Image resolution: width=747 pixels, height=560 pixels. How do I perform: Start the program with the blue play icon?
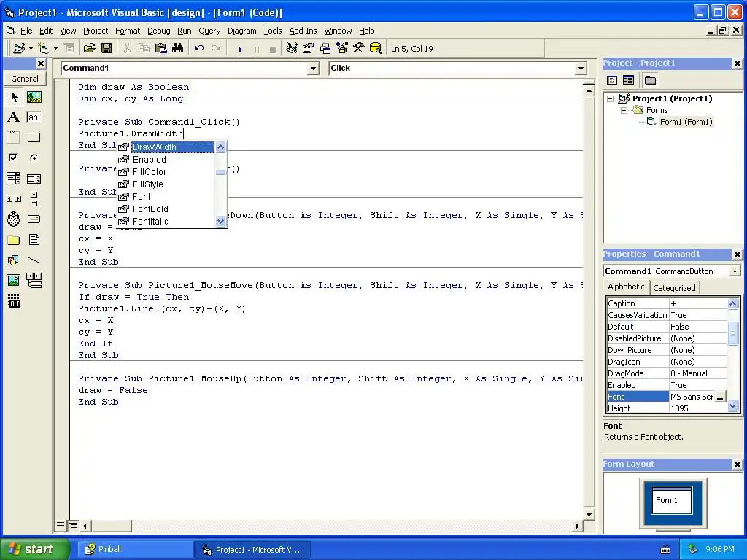pyautogui.click(x=240, y=49)
